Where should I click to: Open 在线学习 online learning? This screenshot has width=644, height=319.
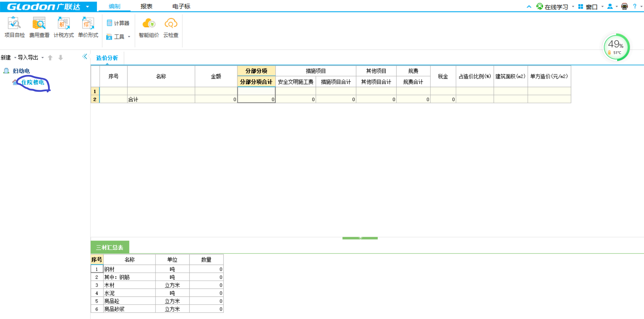point(552,7)
